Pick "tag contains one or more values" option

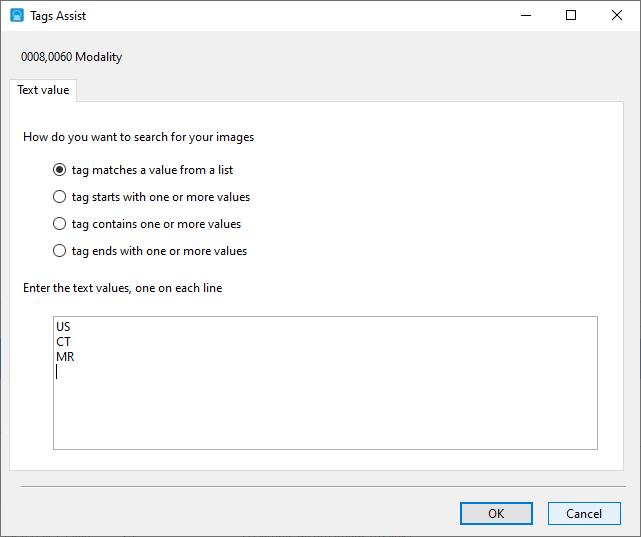(60, 224)
